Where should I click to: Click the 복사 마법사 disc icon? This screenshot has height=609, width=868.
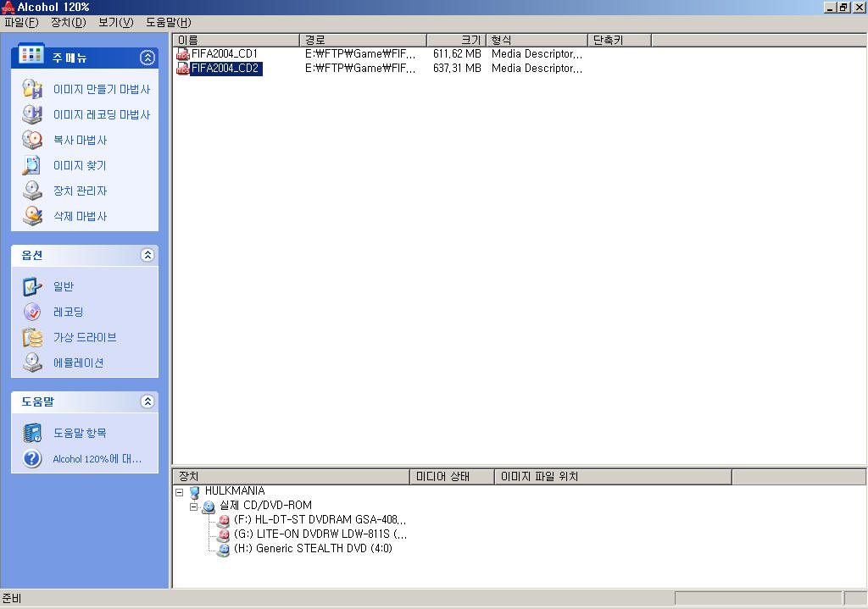32,140
